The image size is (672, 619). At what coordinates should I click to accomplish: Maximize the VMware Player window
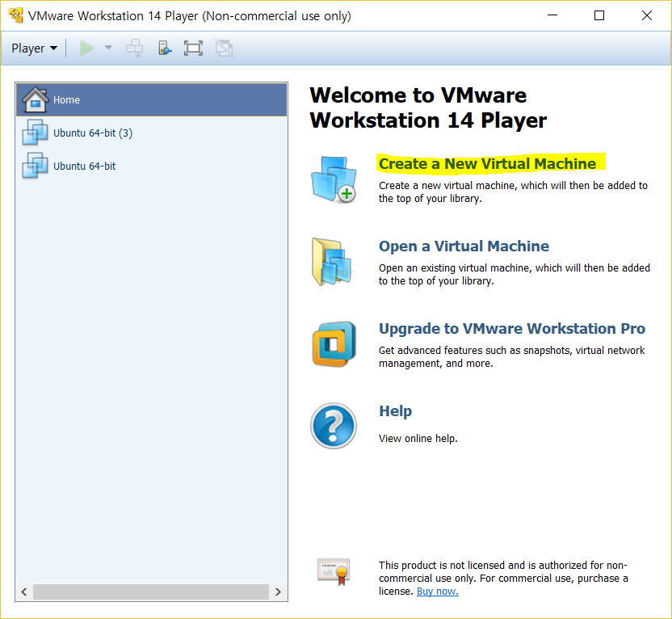point(599,15)
